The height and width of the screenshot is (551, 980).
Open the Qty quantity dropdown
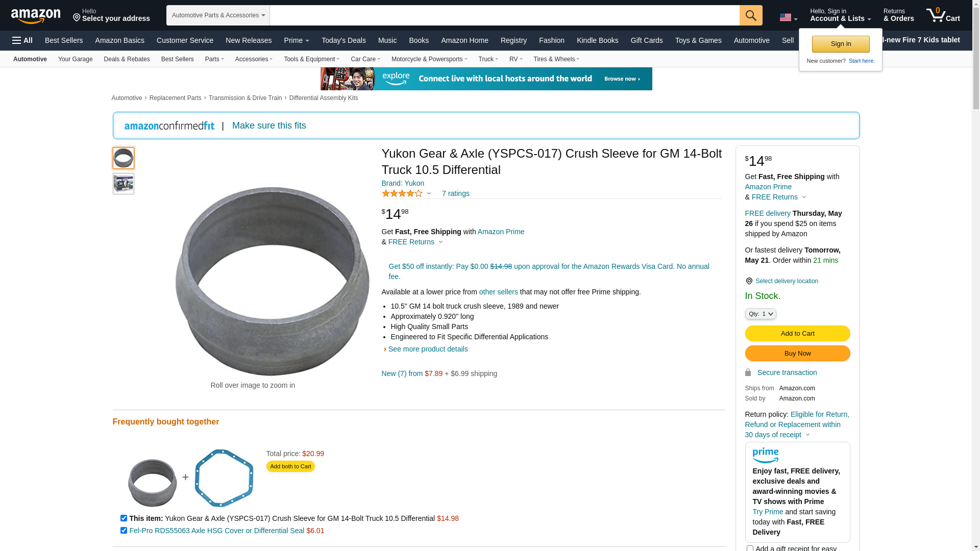click(761, 314)
